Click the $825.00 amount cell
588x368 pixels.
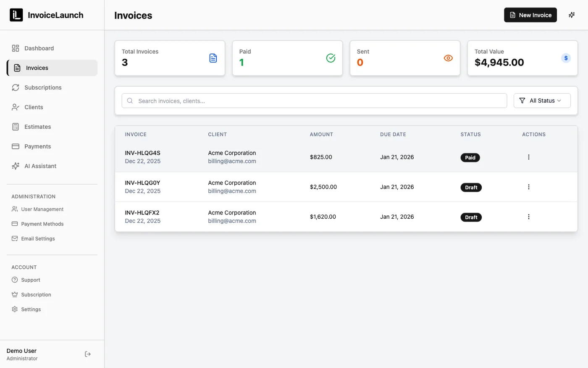[321, 157]
